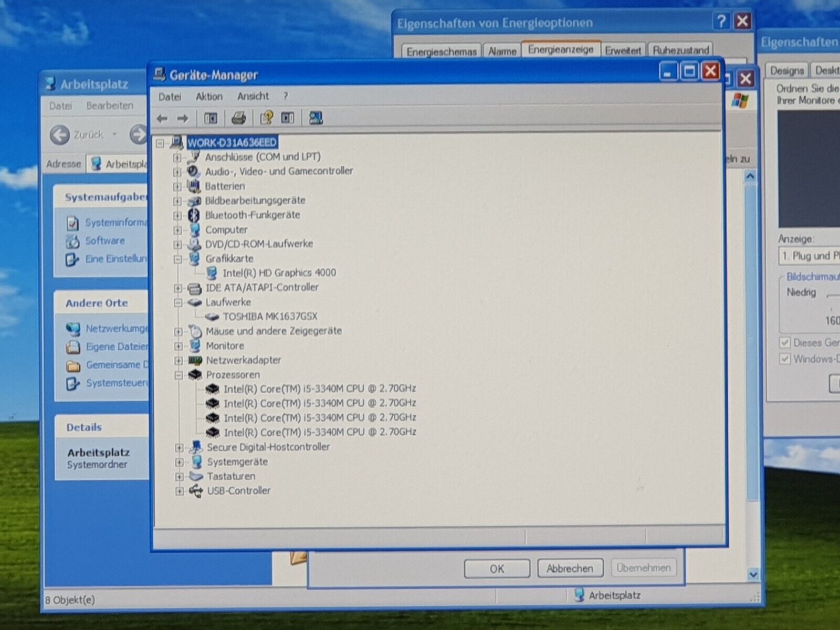This screenshot has width=840, height=630.
Task: Open the ? help menu in Geräte-Manager
Action: pos(285,96)
